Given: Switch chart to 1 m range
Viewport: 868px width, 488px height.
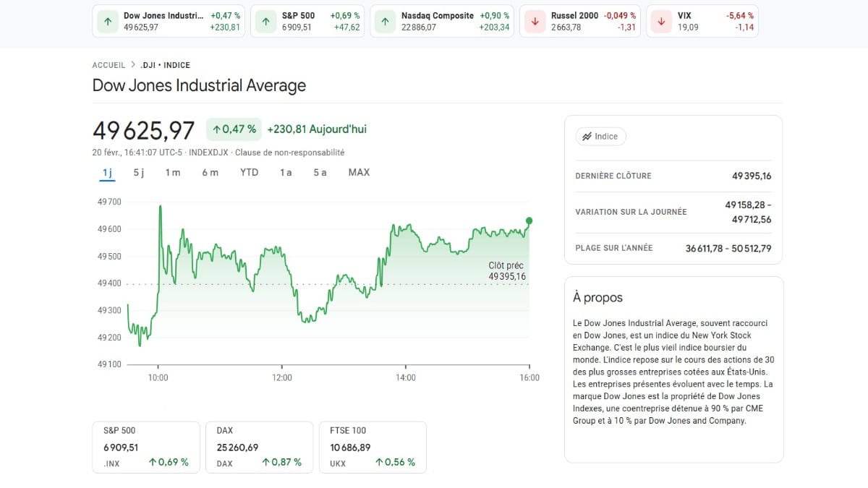Looking at the screenshot, I should [x=173, y=172].
